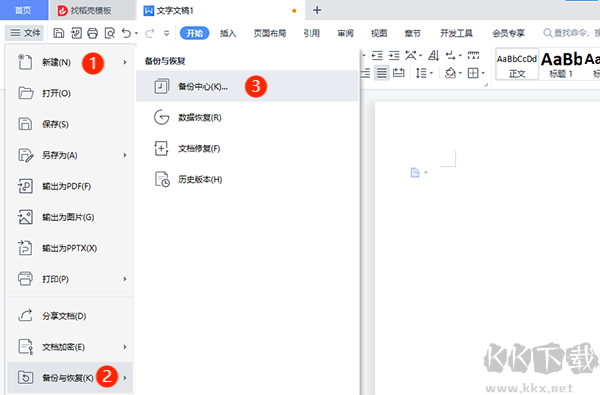Switch to the 引用 ribbon tab
Image resolution: width=600 pixels, height=395 pixels.
click(x=311, y=33)
